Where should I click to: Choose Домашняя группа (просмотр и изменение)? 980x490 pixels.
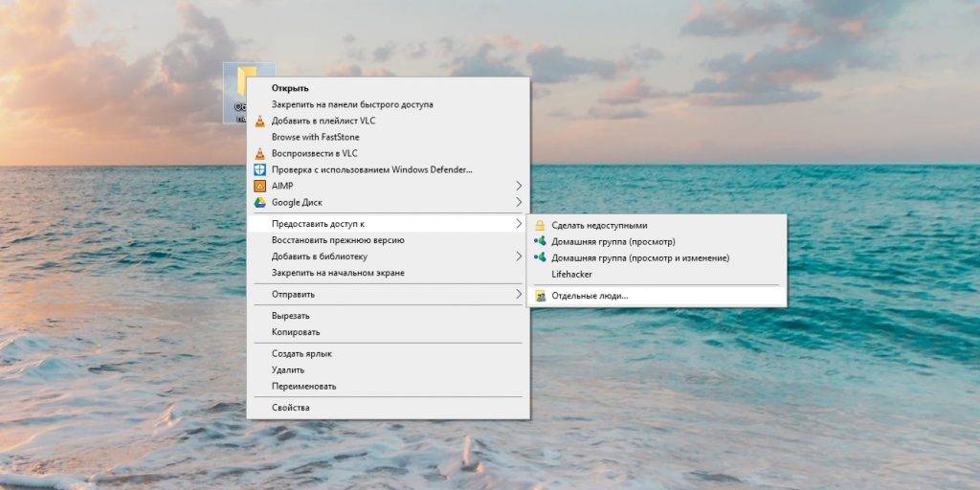point(640,258)
